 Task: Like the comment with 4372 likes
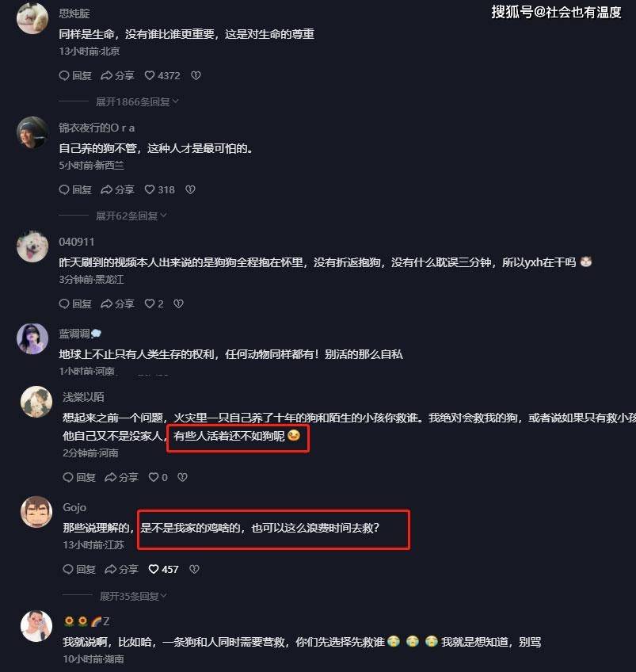click(162, 76)
